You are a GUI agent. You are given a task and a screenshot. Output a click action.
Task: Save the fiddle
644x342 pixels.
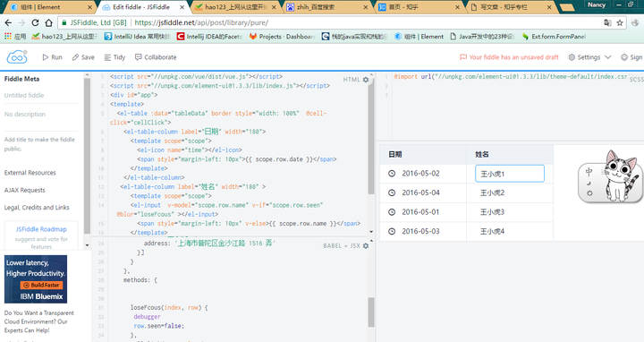pos(83,57)
